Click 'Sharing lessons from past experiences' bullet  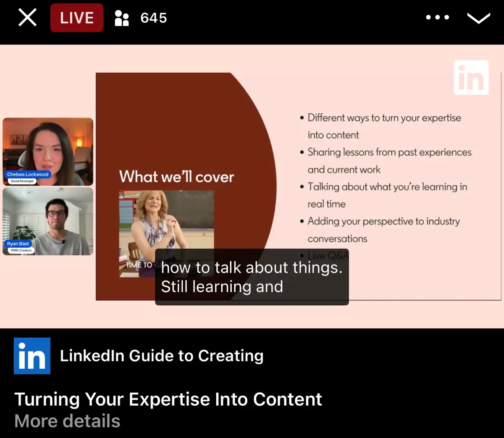pyautogui.click(x=389, y=152)
